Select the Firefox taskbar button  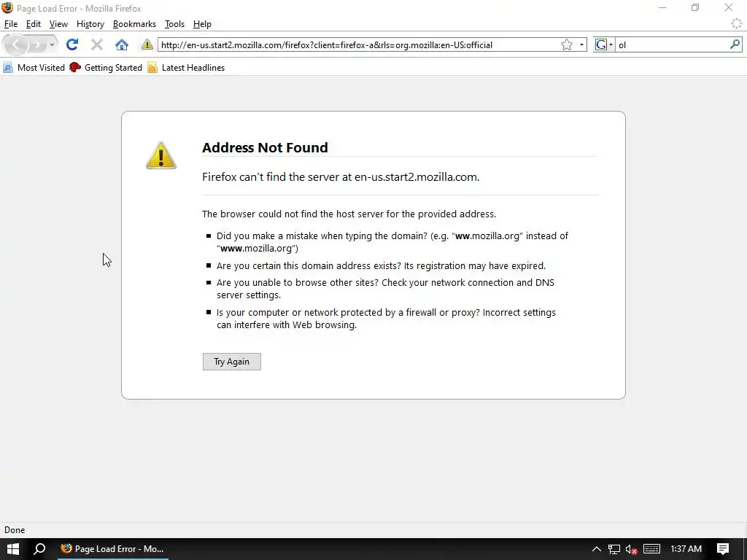113,549
